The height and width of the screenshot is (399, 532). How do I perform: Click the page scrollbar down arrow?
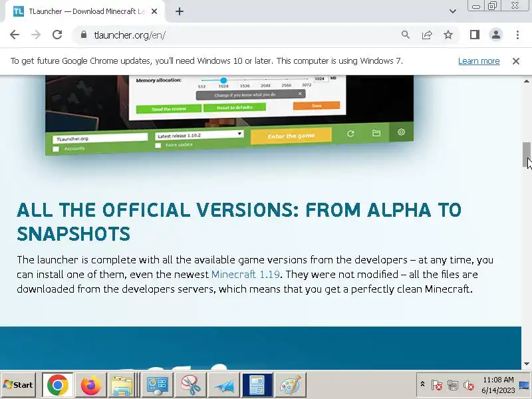pos(526,364)
